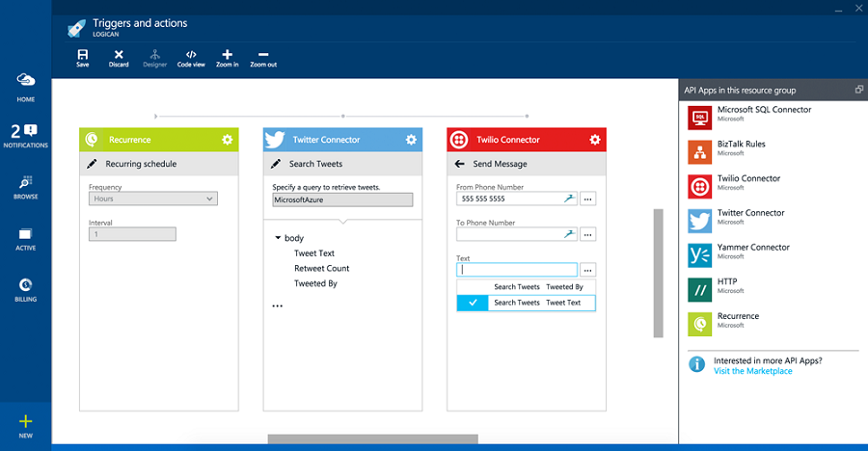Discard changes using the Discard icon
Viewport: 868px width, 451px height.
point(119,58)
